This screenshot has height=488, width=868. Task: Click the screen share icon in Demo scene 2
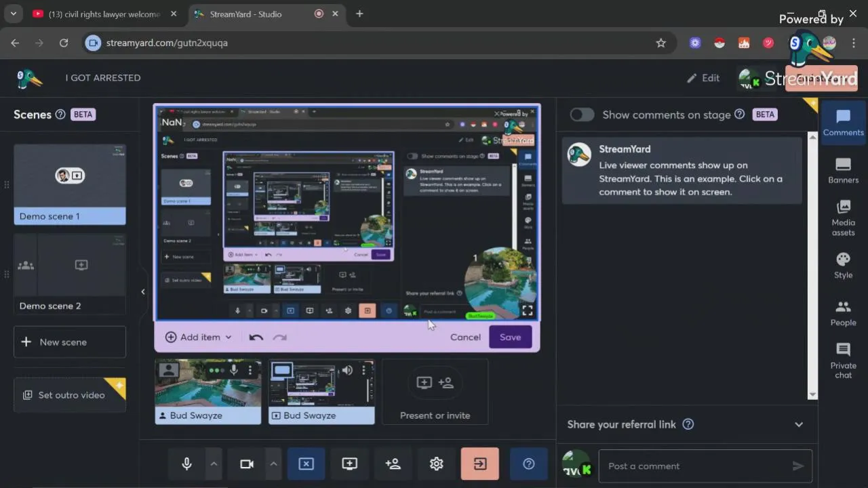[81, 266]
